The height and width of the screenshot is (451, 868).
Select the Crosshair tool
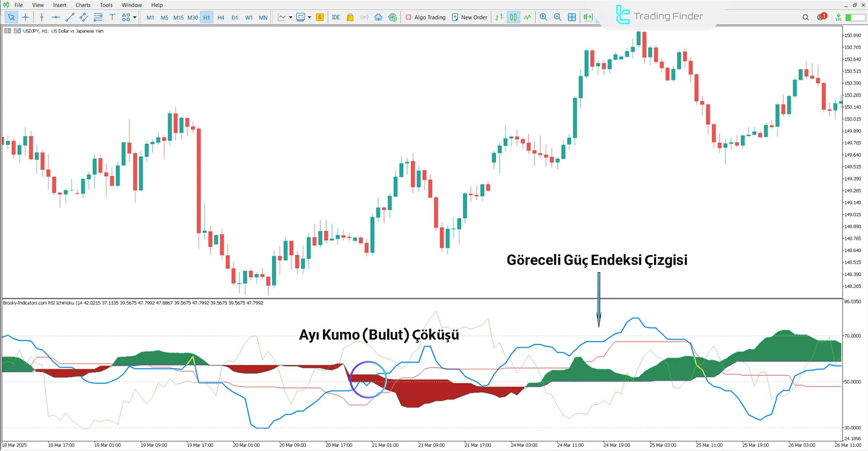tap(26, 17)
